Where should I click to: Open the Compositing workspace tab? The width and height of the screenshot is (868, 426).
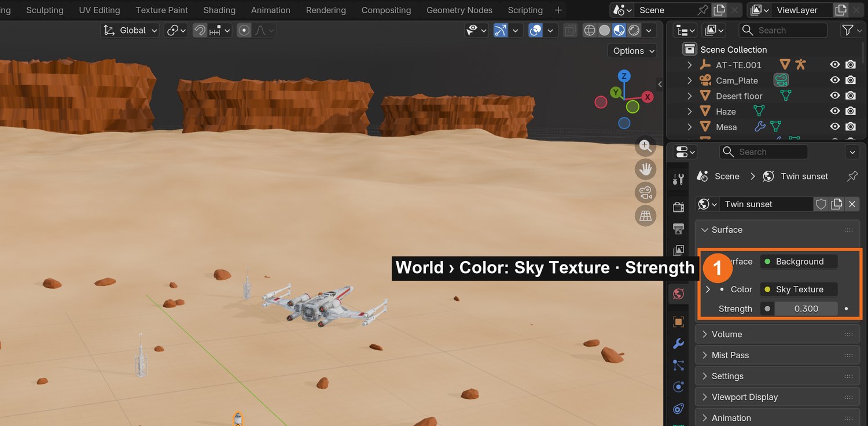click(x=386, y=10)
